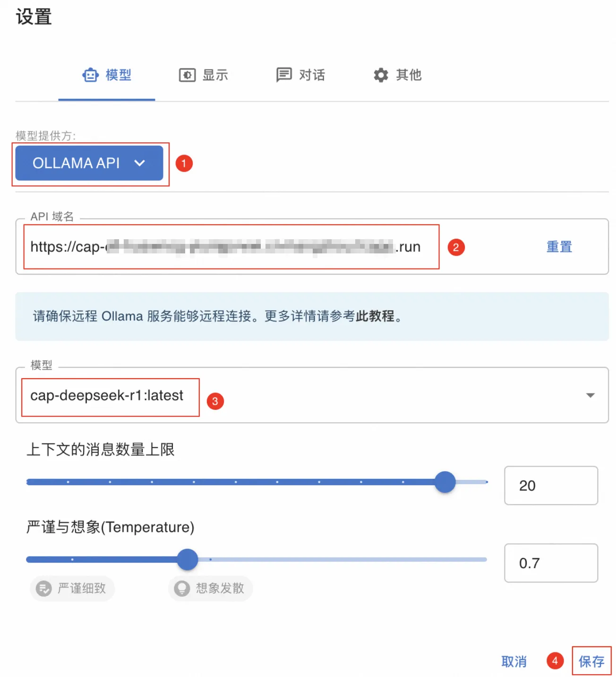
Task: Click the chat bubble icon beside 对话
Action: coord(284,75)
